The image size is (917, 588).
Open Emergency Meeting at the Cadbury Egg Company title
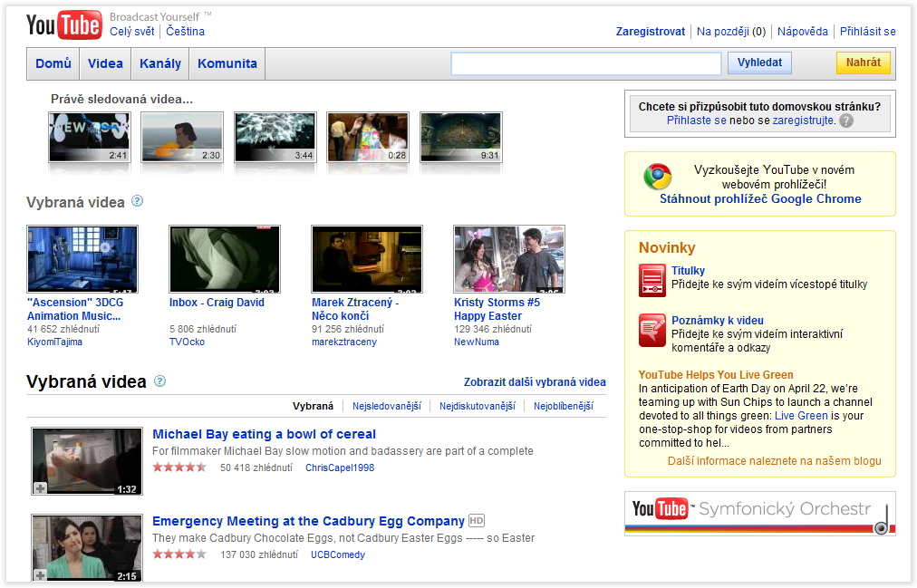coord(308,521)
